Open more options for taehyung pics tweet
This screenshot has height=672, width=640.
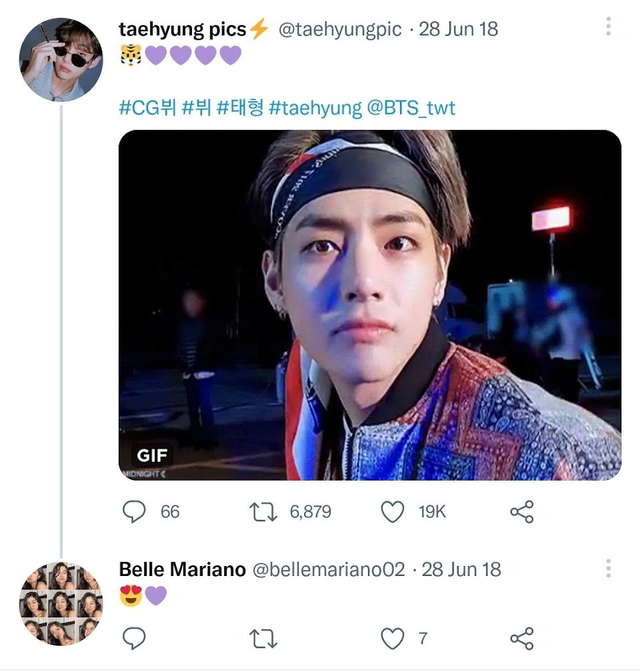coord(608,27)
